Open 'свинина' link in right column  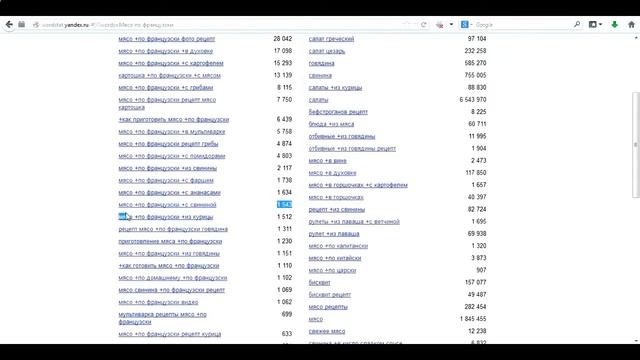click(320, 76)
